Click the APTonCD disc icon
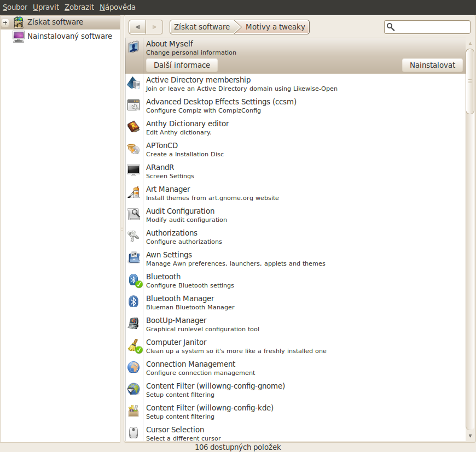The height and width of the screenshot is (452, 476). 133,149
